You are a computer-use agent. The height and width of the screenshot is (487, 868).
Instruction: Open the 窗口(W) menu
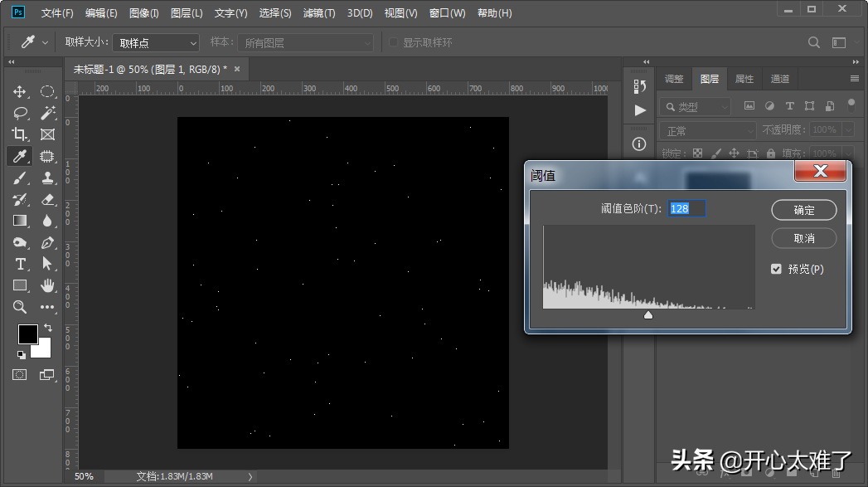(x=448, y=12)
